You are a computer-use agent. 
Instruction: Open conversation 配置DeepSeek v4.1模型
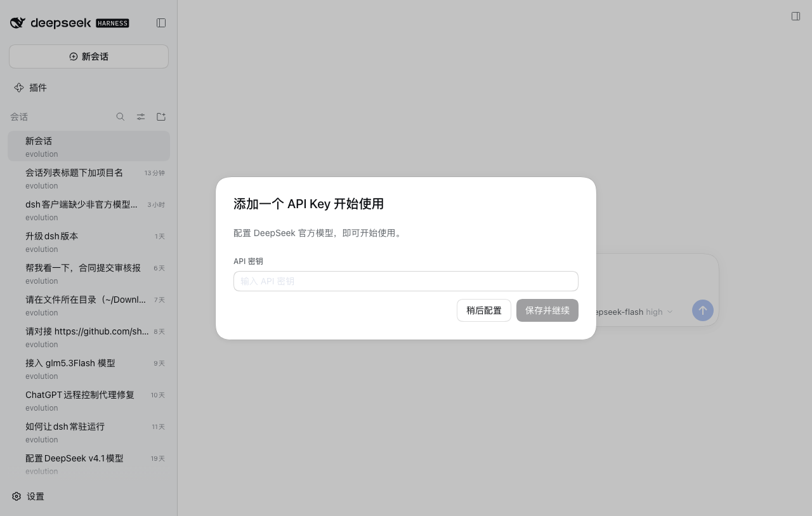pos(89,464)
